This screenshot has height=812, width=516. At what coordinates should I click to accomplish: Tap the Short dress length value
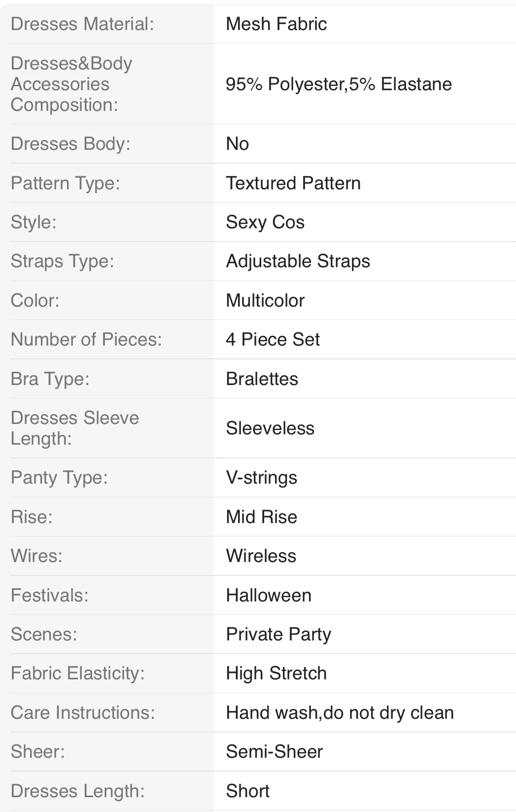tap(247, 791)
